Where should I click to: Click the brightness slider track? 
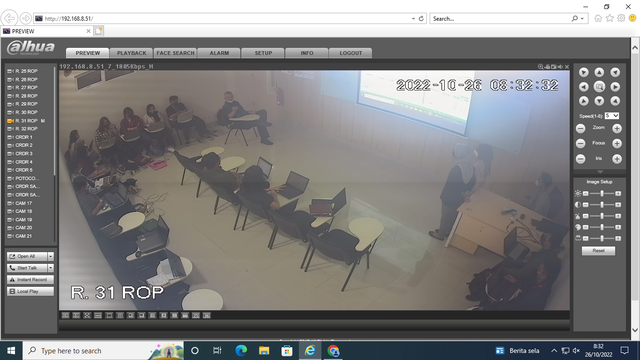[x=602, y=193]
